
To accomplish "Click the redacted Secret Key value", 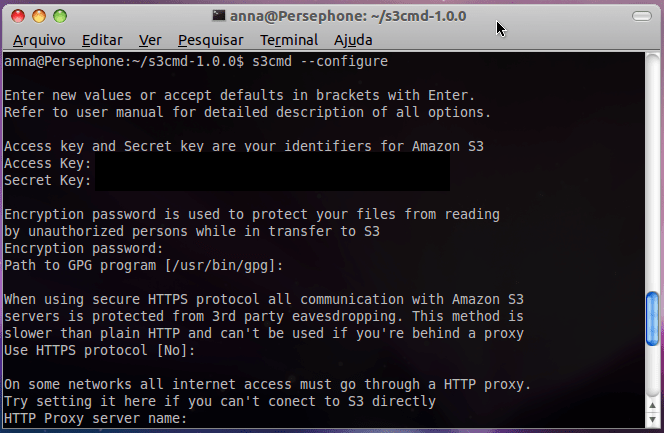I will pyautogui.click(x=270, y=181).
